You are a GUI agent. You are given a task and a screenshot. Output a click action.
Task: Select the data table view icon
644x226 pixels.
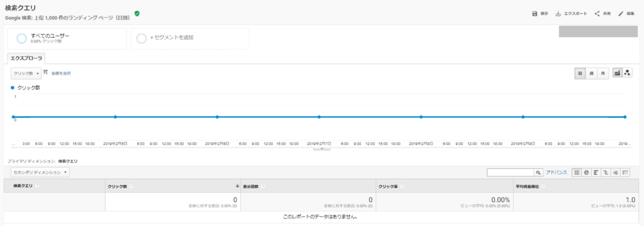pos(577,173)
